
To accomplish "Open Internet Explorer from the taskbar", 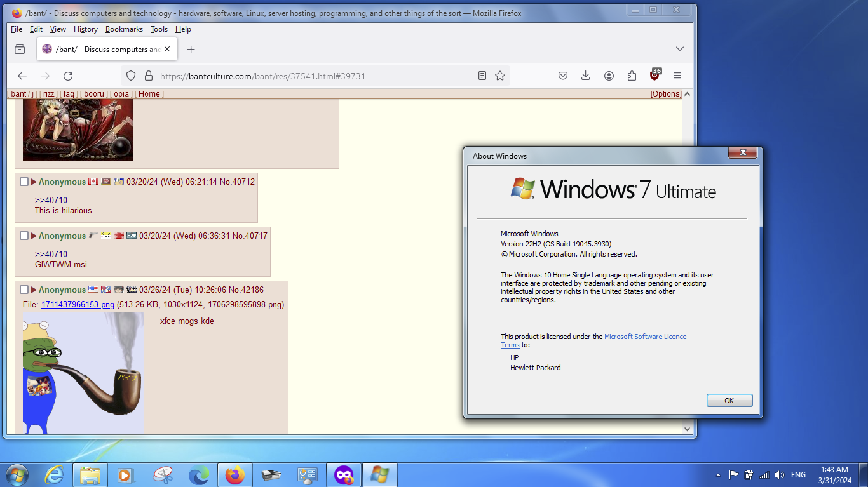I will 53,474.
